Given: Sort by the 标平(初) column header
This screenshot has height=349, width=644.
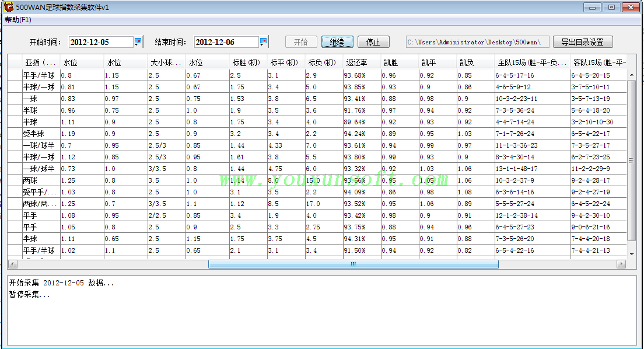Looking at the screenshot, I should [286, 62].
